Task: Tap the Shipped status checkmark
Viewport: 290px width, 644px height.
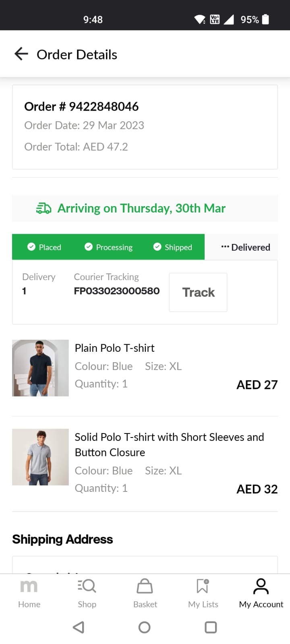Action: [157, 247]
